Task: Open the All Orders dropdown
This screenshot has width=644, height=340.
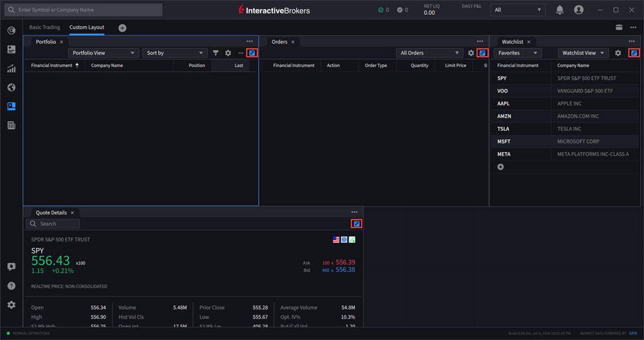Action: coord(430,53)
